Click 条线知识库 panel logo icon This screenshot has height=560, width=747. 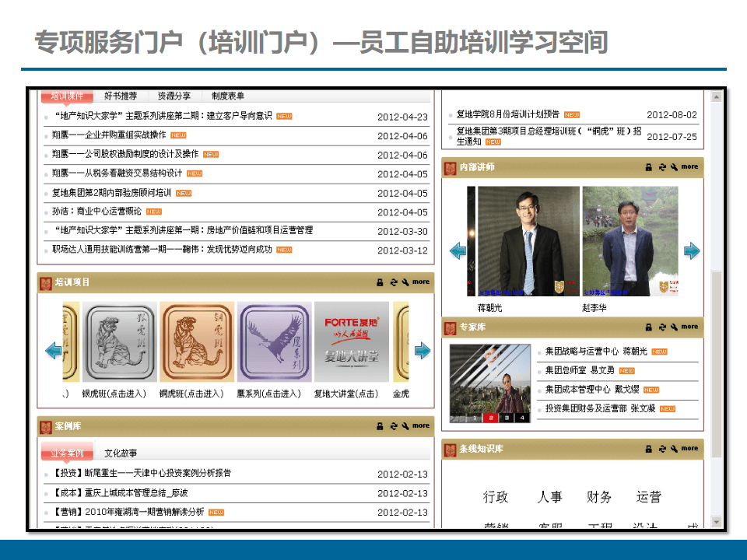point(451,450)
